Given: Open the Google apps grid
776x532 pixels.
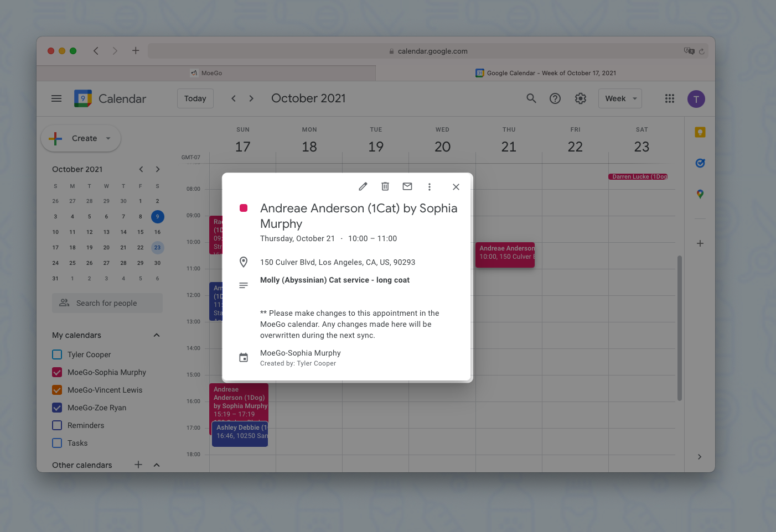Looking at the screenshot, I should [670, 98].
